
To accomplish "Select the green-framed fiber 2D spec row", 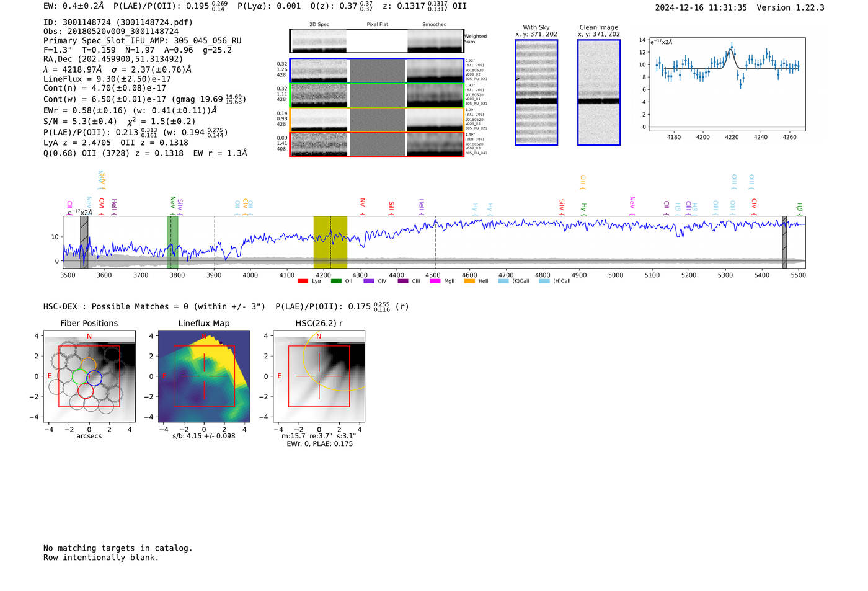I will [x=376, y=96].
